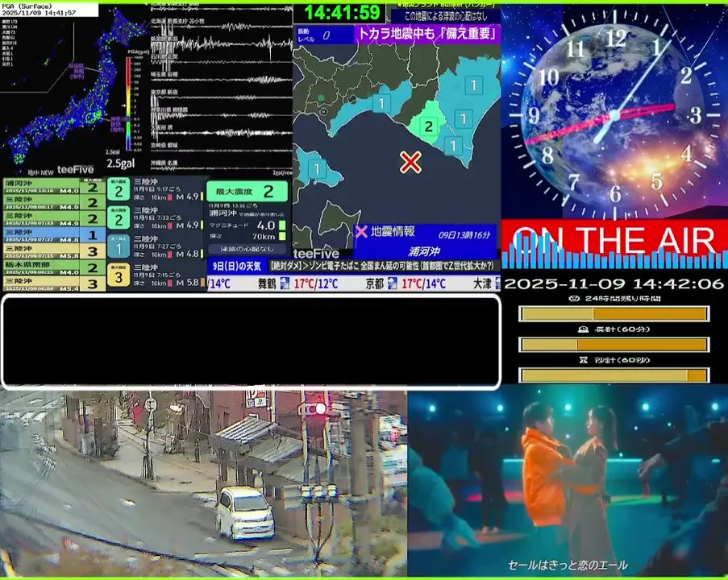Click the red traffic light in the street camera
Image resolution: width=728 pixels, height=580 pixels.
pos(320,408)
